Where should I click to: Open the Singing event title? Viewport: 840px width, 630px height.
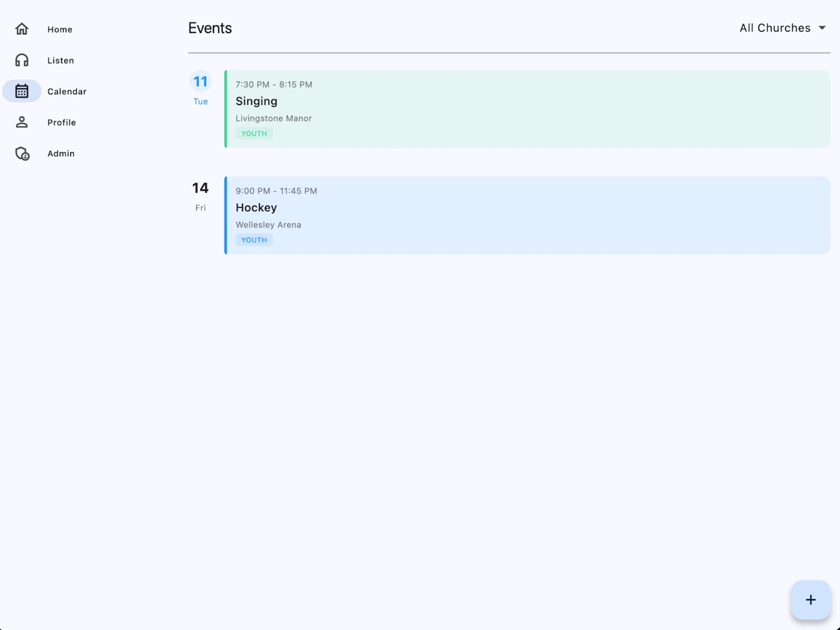click(x=256, y=101)
